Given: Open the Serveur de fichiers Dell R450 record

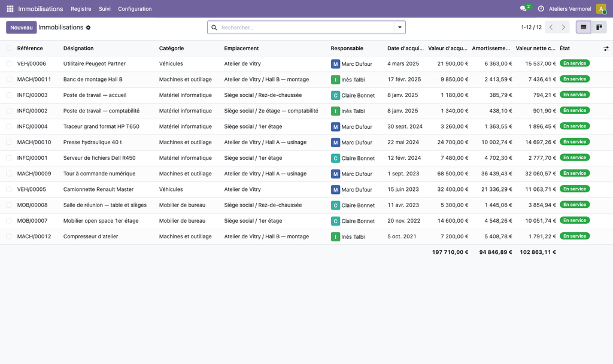Looking at the screenshot, I should pos(99,158).
